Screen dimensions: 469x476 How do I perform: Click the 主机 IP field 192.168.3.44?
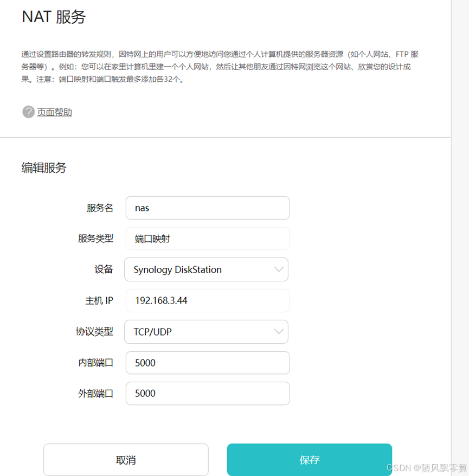click(208, 300)
